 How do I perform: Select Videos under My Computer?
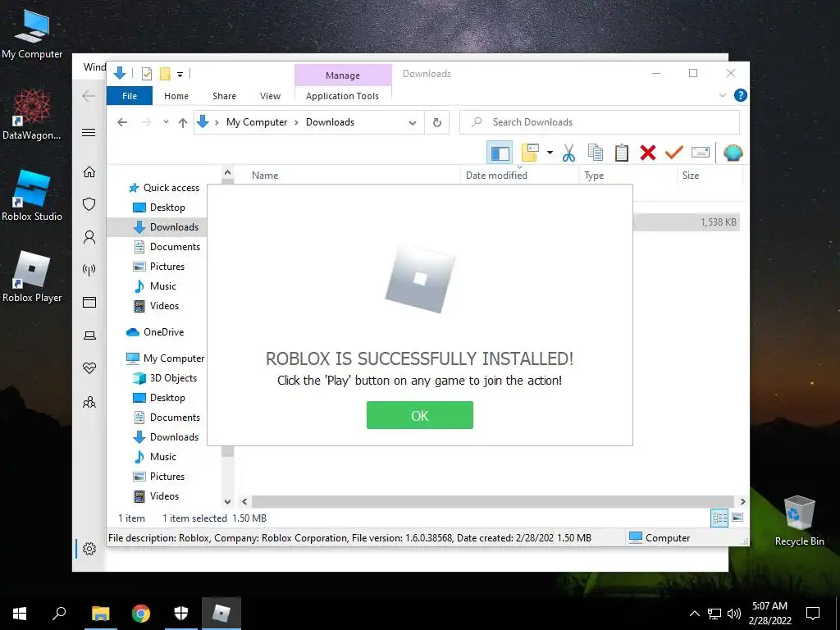(x=156, y=496)
